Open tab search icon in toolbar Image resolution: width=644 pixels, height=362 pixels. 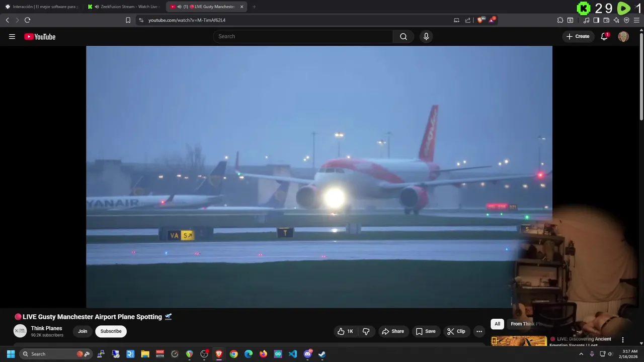570,20
